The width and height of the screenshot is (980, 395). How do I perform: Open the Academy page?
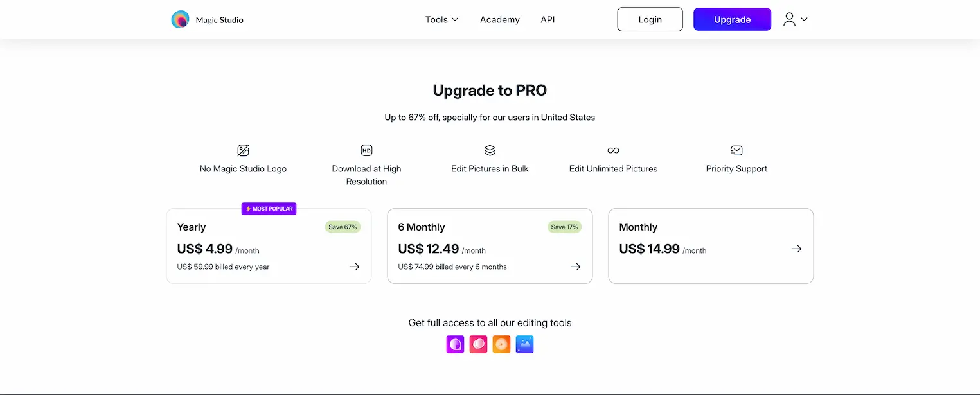coord(499,19)
